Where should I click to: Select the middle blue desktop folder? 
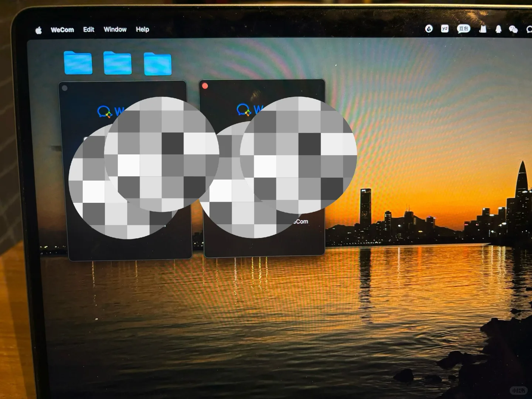coord(117,63)
